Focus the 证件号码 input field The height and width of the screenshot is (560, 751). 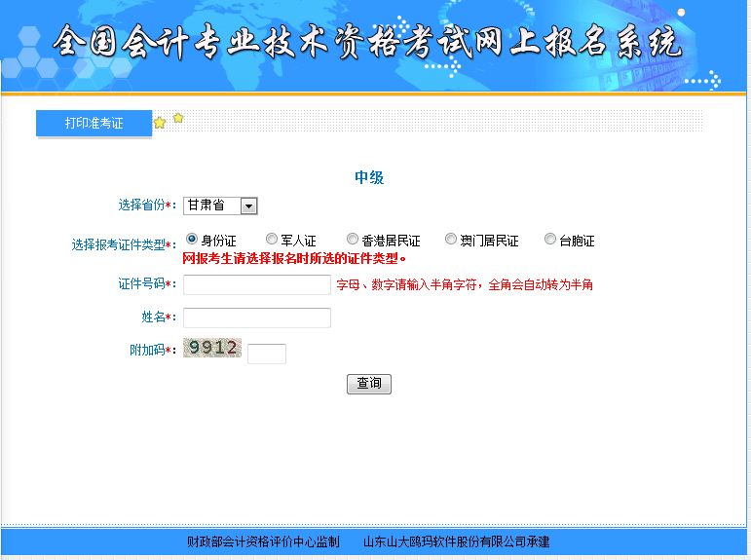coord(257,284)
